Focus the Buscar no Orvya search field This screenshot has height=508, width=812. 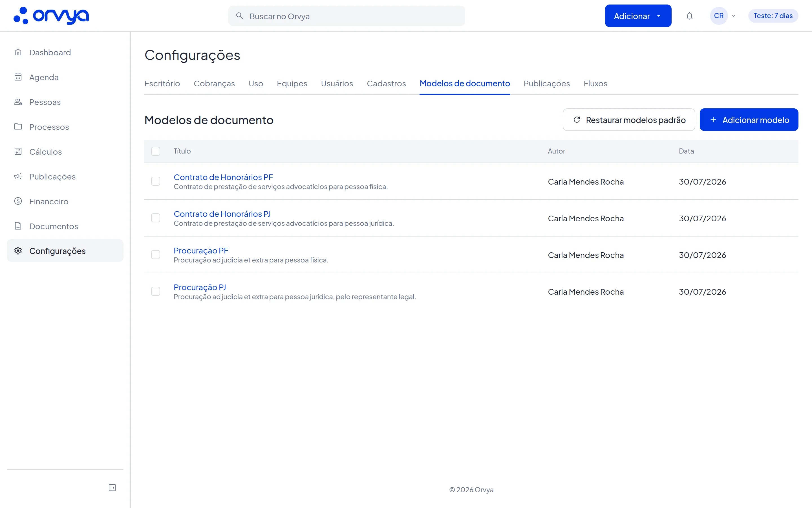click(347, 16)
